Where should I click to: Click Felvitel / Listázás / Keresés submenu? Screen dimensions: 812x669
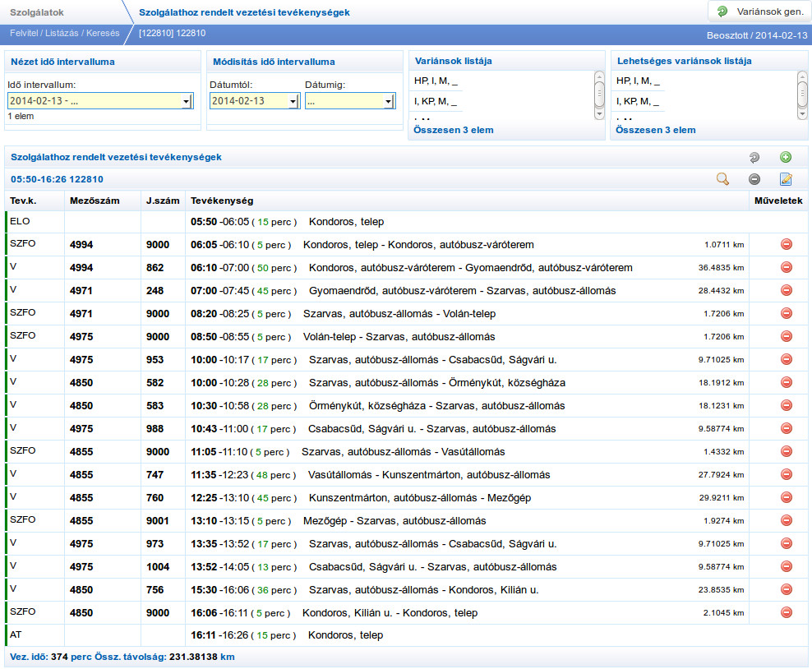(x=65, y=33)
